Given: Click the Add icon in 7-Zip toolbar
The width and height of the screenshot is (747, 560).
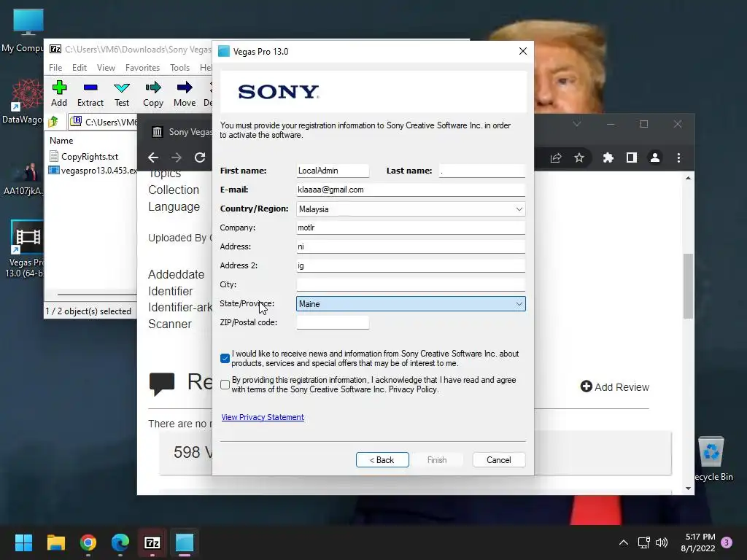Looking at the screenshot, I should click(x=59, y=87).
